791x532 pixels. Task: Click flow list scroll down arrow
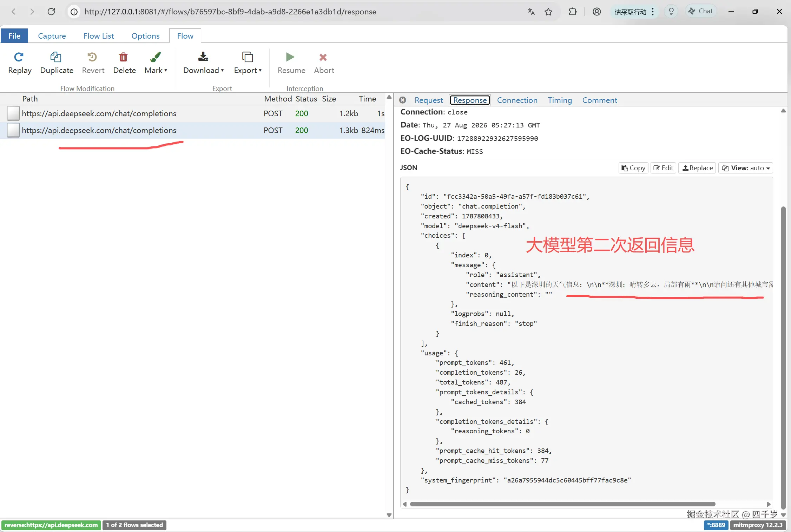click(389, 515)
